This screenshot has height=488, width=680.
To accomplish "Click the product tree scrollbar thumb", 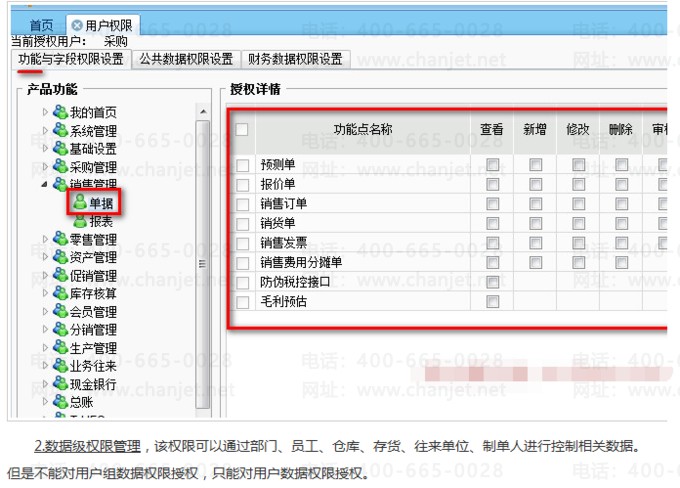I will [x=203, y=264].
